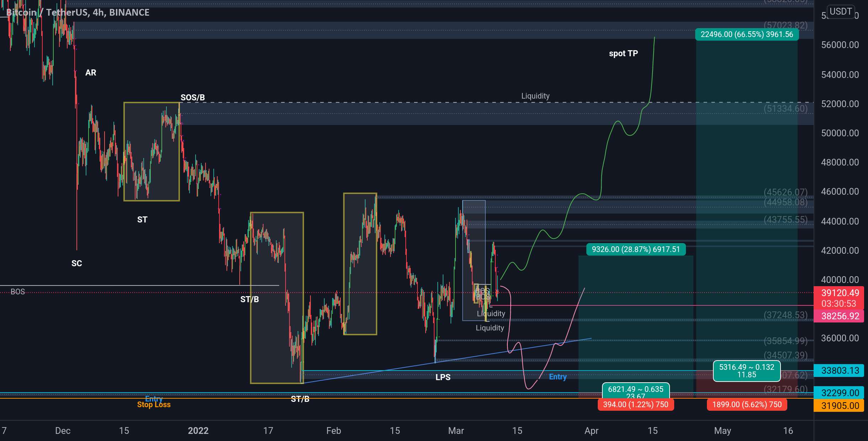
Task: Click the '6821.49 ~ 0.635' risk-reward label
Action: point(636,391)
